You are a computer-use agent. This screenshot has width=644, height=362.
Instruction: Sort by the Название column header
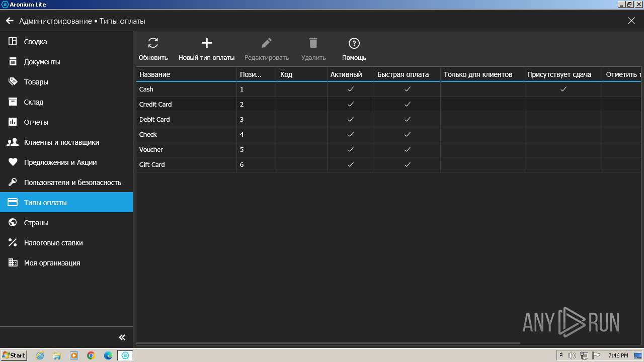[186, 74]
